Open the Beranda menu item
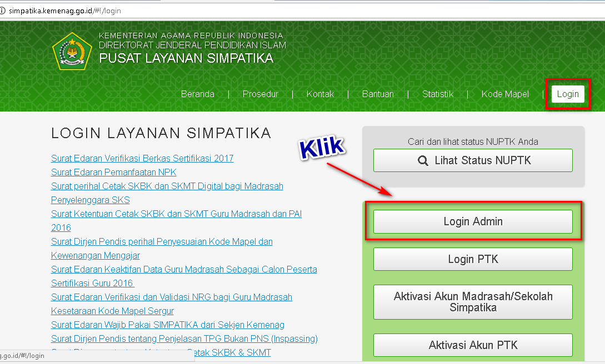The height and width of the screenshot is (364, 605). click(198, 94)
